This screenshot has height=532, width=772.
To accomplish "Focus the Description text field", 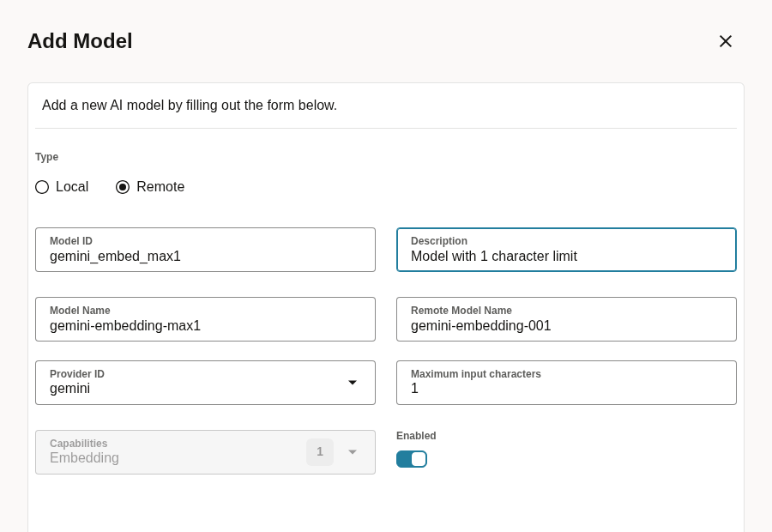I will (566, 250).
